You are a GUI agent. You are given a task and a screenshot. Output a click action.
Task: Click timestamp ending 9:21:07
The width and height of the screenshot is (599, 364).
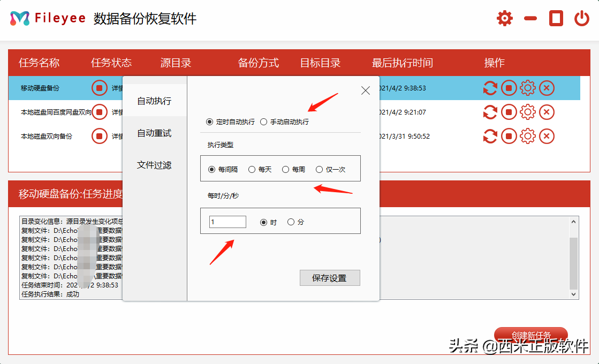coord(403,112)
